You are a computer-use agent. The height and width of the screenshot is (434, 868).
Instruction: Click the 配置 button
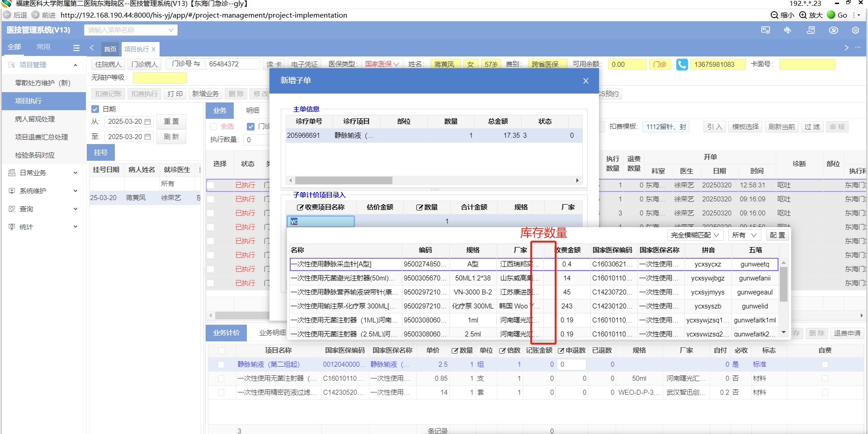pos(777,235)
